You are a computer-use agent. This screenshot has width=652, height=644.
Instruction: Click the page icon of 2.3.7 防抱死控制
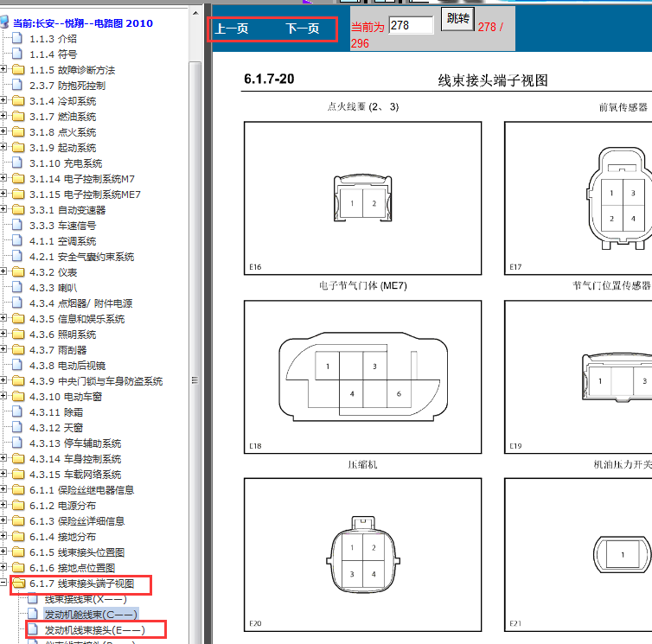pos(17,86)
